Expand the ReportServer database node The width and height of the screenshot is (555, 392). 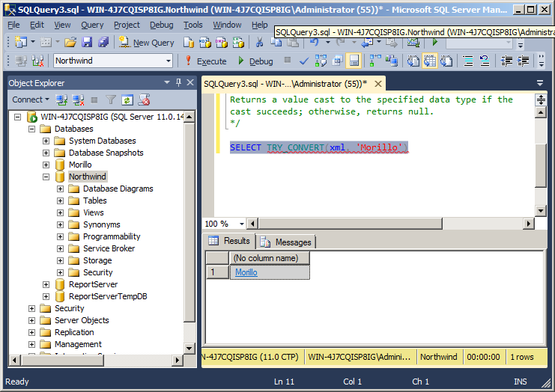tap(46, 284)
